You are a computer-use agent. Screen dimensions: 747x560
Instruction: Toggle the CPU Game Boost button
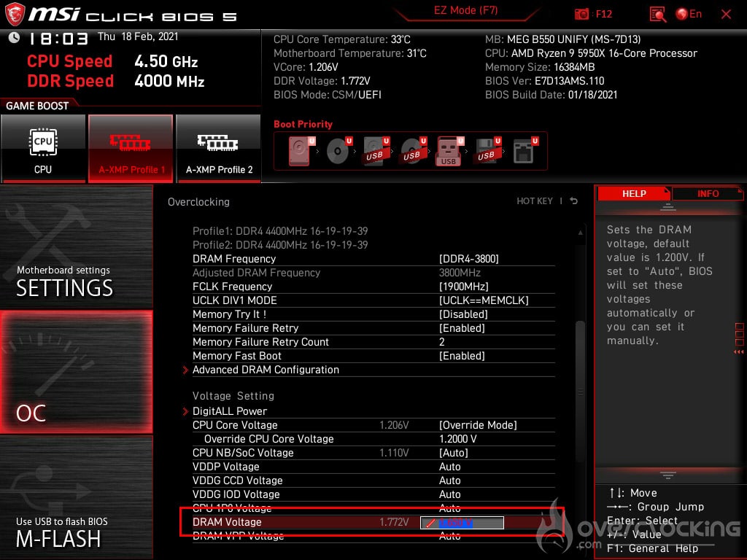pyautogui.click(x=43, y=149)
